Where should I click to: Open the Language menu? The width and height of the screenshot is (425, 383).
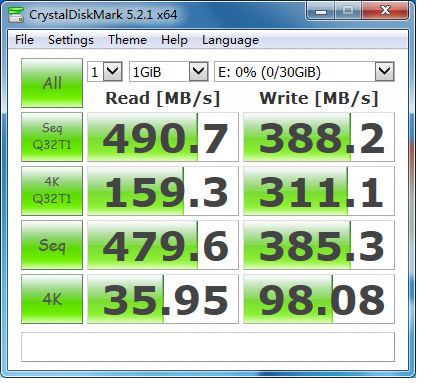[230, 40]
